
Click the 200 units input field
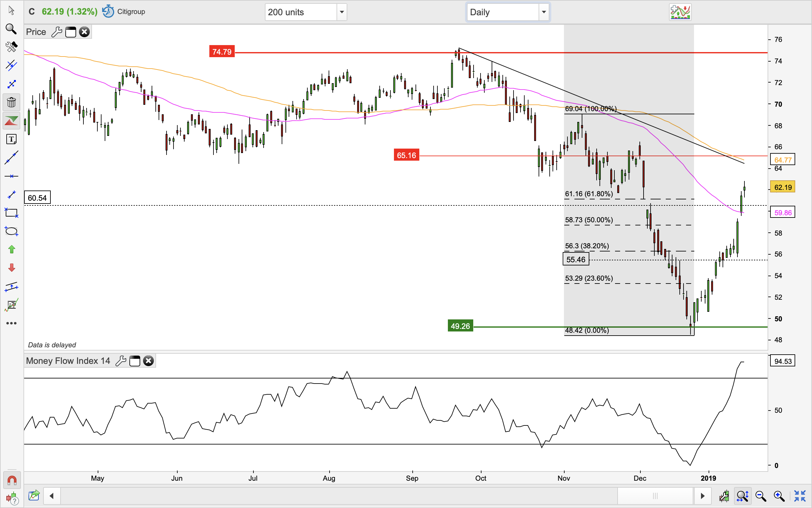click(x=301, y=12)
